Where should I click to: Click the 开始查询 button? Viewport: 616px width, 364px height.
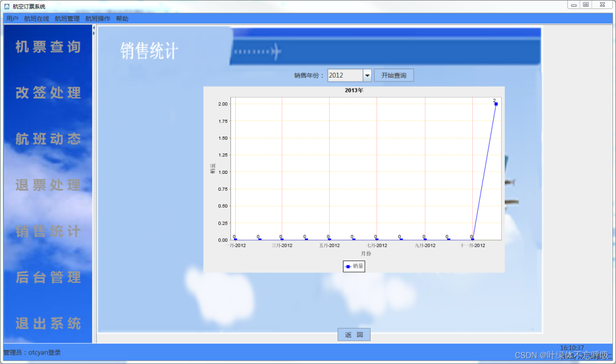394,75
